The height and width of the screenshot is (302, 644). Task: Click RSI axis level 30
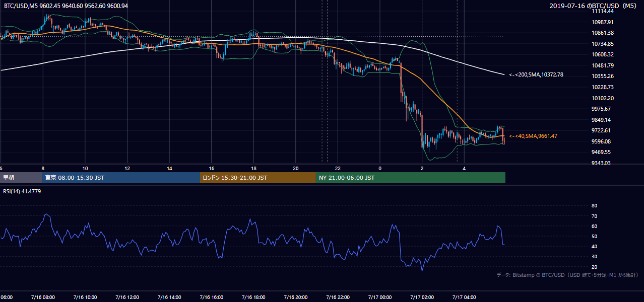595,257
